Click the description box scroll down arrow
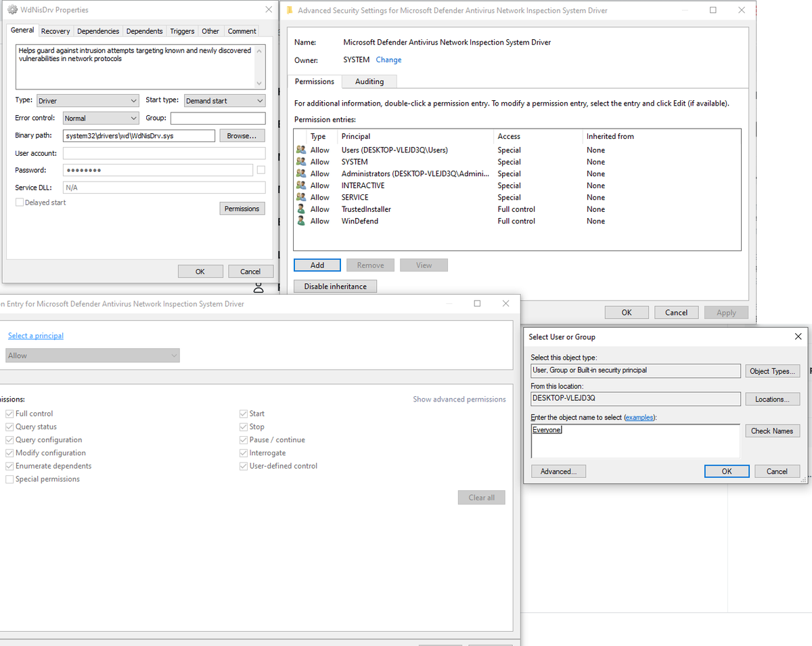812x646 pixels. 258,83
